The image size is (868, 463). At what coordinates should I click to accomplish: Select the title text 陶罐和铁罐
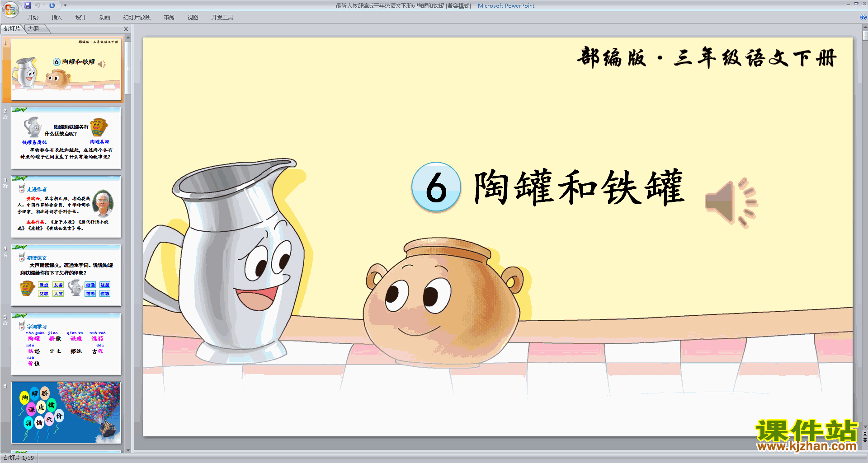pos(579,187)
